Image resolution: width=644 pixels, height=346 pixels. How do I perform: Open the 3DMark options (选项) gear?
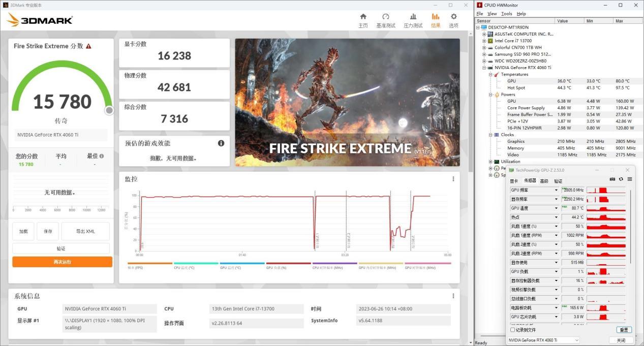click(453, 20)
